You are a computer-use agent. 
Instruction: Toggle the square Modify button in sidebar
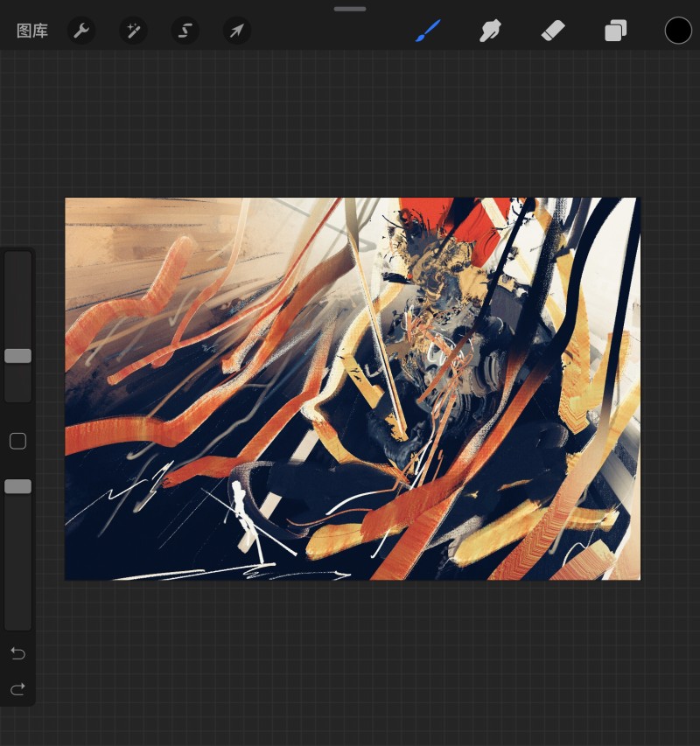pyautogui.click(x=18, y=441)
